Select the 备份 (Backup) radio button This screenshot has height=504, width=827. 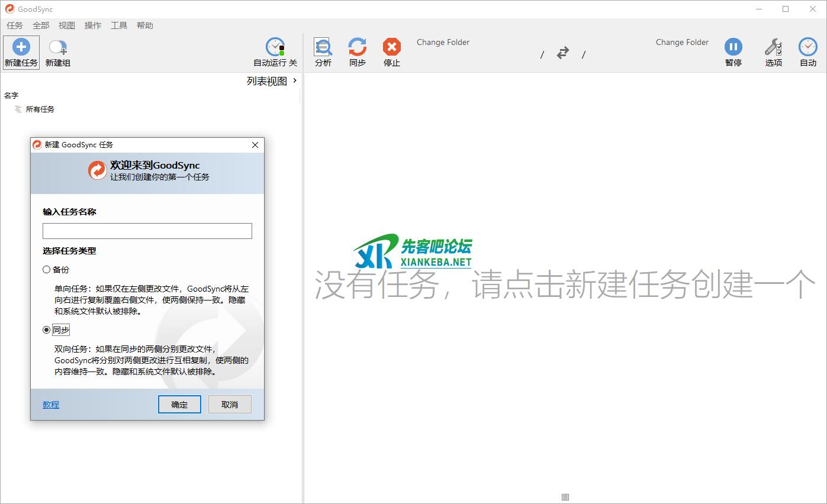point(47,270)
